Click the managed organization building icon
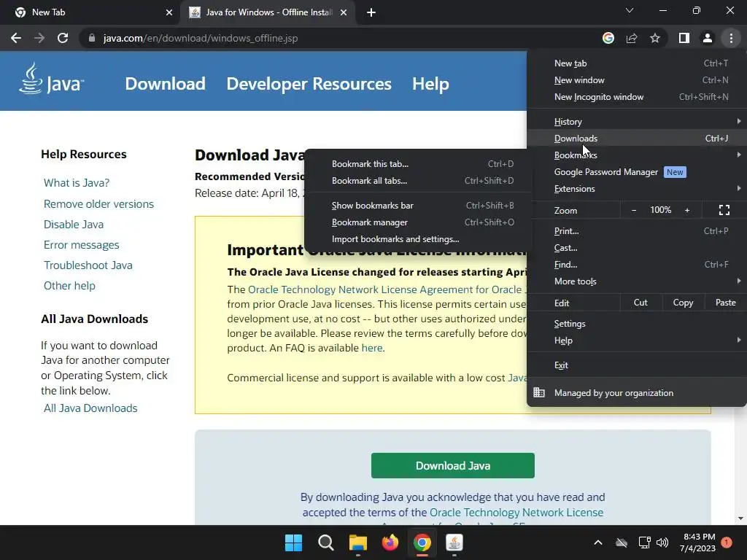 tap(539, 392)
